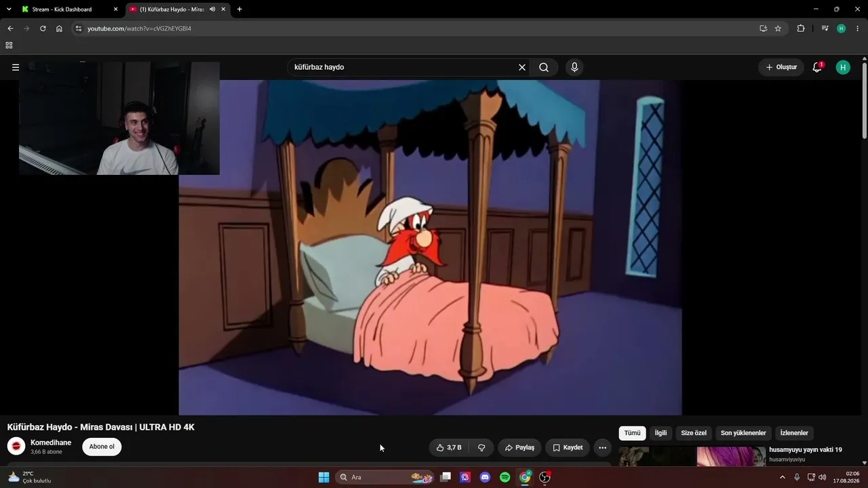
Task: Open Chrome's three-dot menu
Action: [858, 28]
